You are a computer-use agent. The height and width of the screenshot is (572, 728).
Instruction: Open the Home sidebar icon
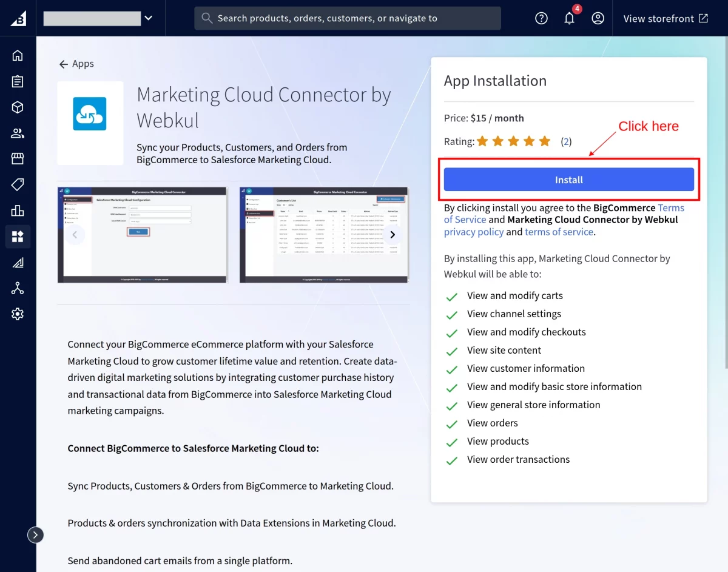coord(18,56)
